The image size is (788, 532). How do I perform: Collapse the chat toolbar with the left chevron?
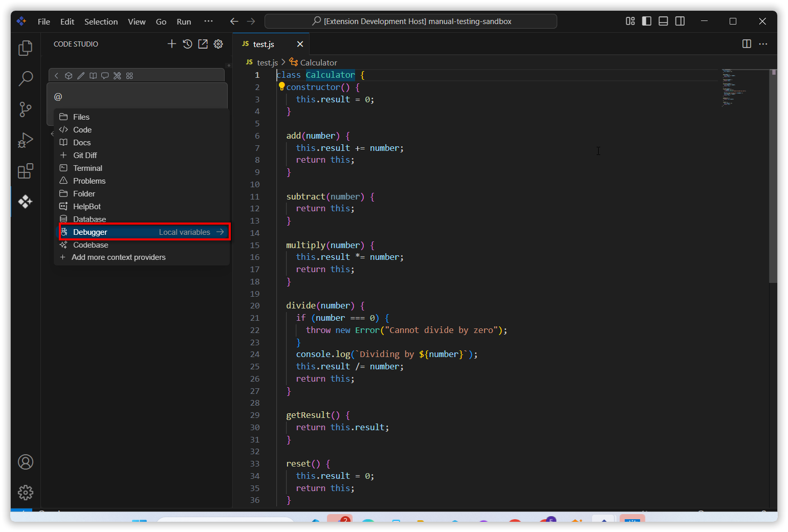(x=56, y=76)
